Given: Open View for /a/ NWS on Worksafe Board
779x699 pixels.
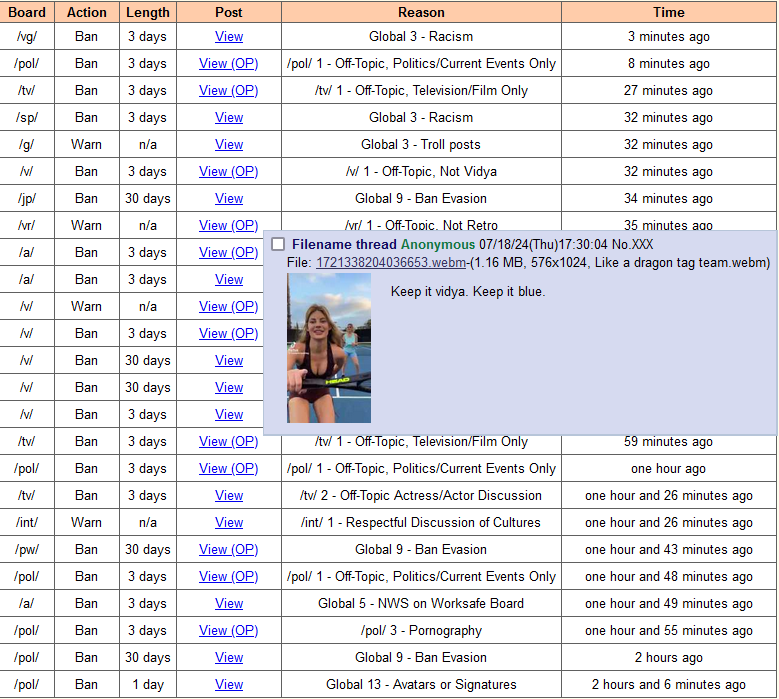Looking at the screenshot, I should point(229,603).
